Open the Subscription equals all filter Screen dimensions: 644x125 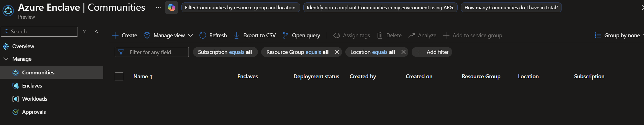(225, 52)
